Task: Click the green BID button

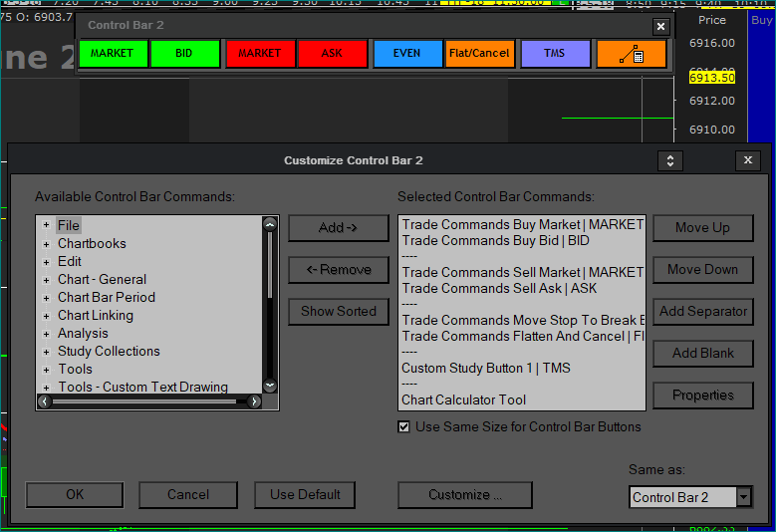Action: click(x=184, y=54)
